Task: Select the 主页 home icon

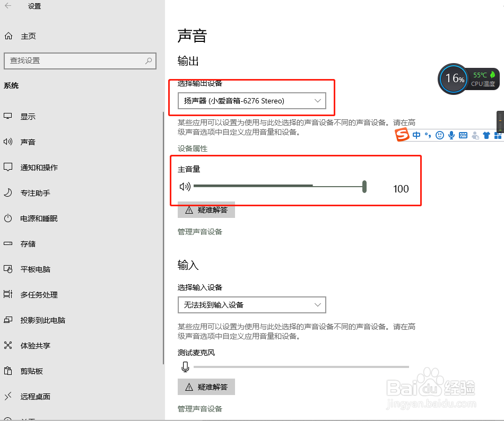Action: 8,36
